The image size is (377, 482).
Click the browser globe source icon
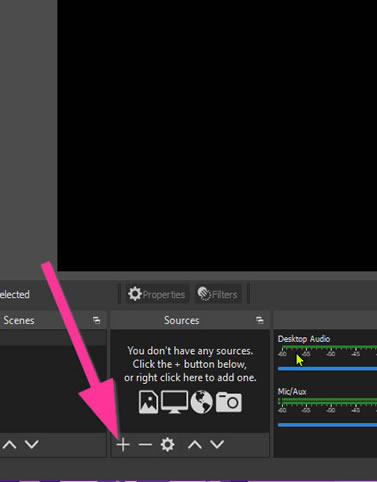pyautogui.click(x=201, y=402)
